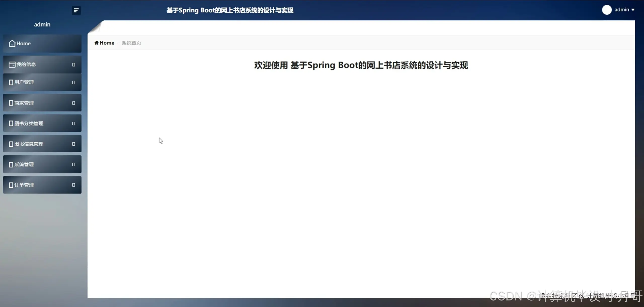Viewport: 644px width, 307px height.
Task: Click the 用户管理 menu icon
Action: coord(11,82)
